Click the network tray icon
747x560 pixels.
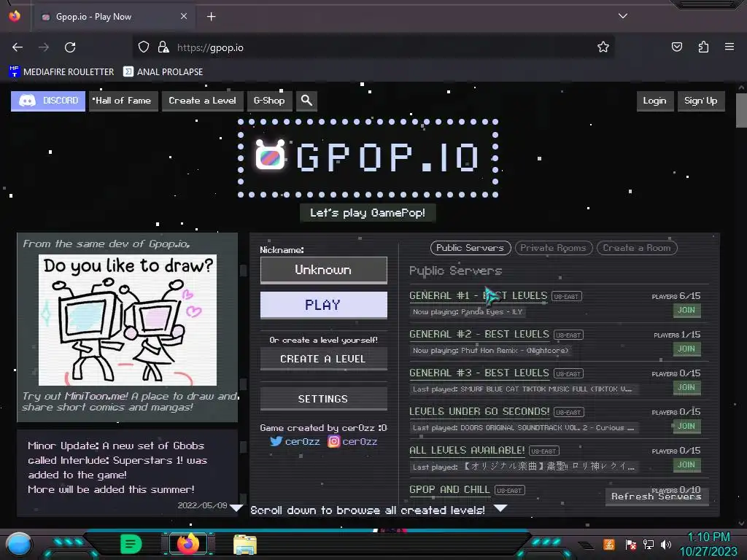point(649,544)
